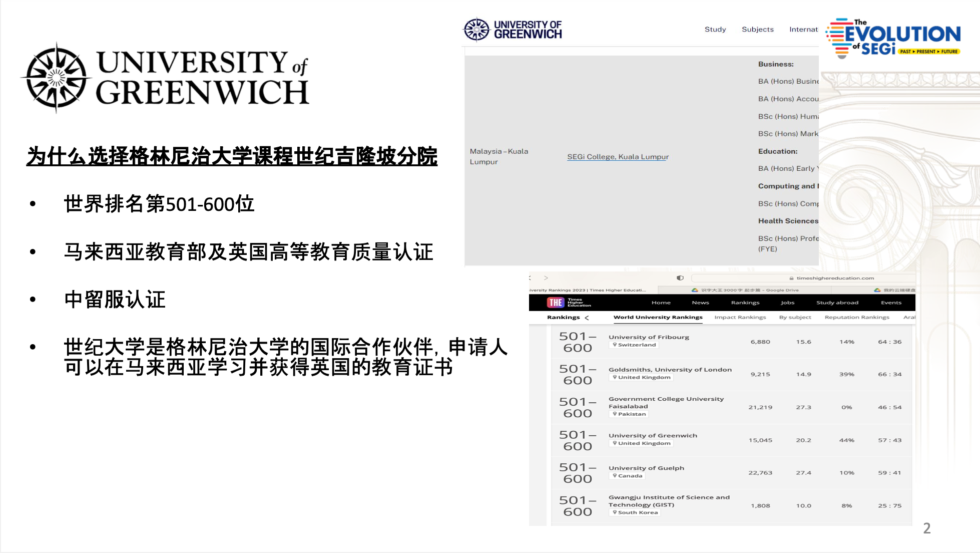This screenshot has height=553, width=980.
Task: Select the Impact Rankings tab
Action: tap(740, 317)
